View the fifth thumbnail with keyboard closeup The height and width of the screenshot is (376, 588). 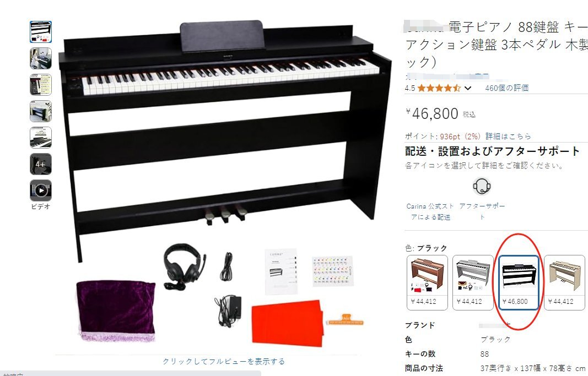click(x=40, y=138)
